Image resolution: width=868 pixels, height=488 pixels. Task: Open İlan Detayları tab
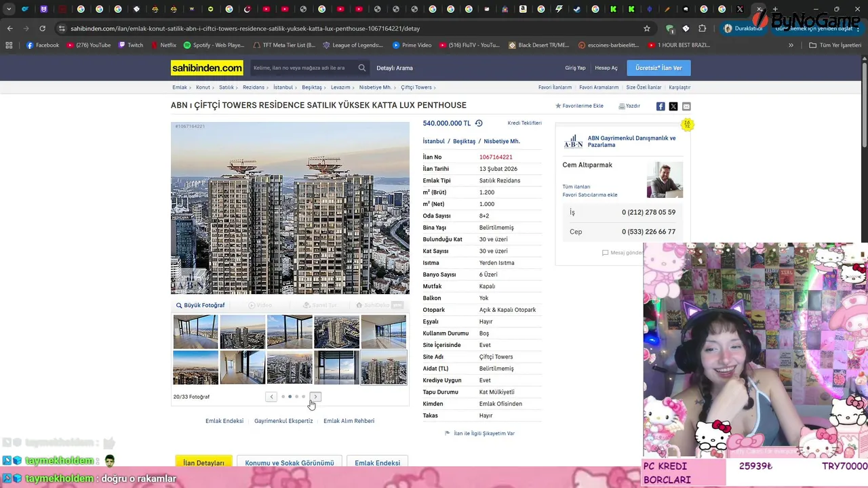pyautogui.click(x=203, y=462)
